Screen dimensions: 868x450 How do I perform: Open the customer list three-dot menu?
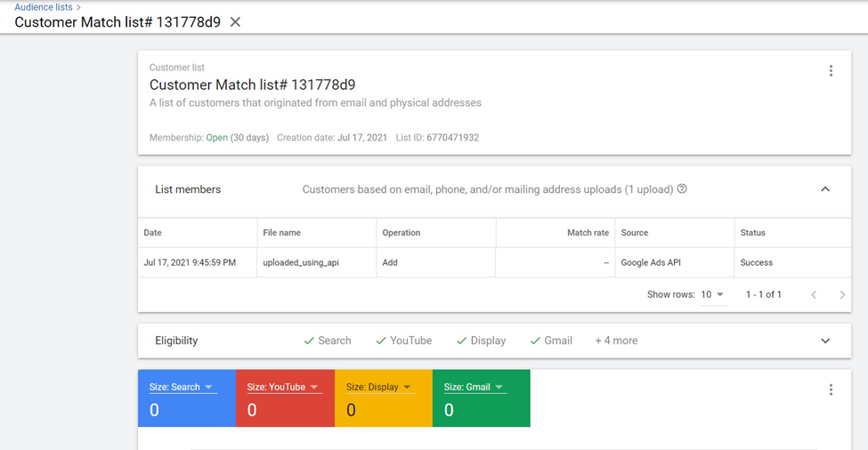point(831,71)
